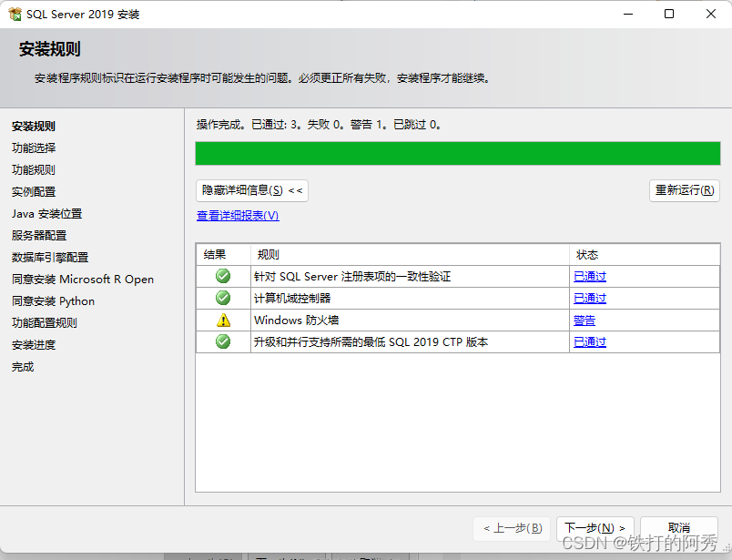Go to next step with 下一步(N)
The image size is (732, 560).
coord(595,528)
